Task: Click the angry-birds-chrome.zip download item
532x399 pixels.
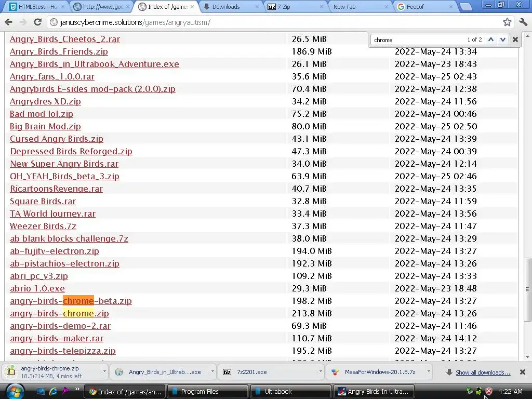Action: click(x=51, y=372)
